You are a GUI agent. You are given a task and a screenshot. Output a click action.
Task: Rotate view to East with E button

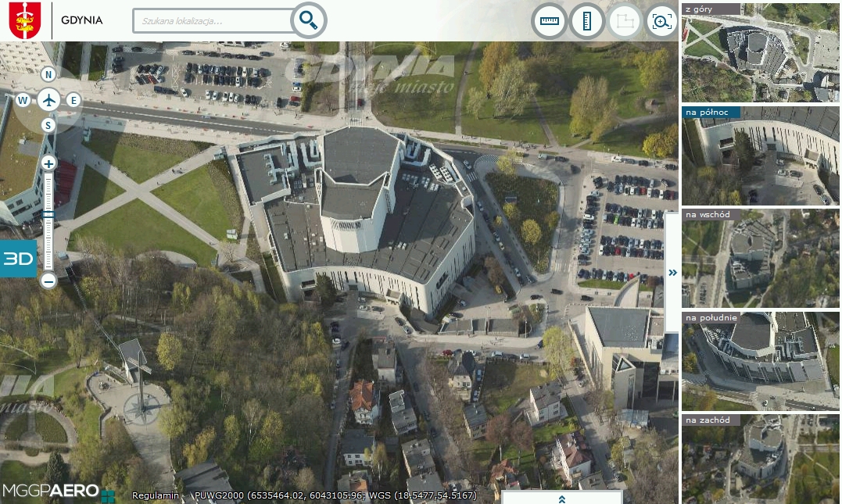tap(73, 100)
